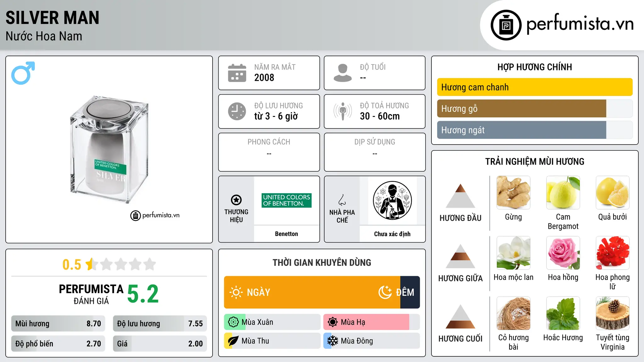
Task: Click the SILVER MAN title heading
Action: coord(53,18)
